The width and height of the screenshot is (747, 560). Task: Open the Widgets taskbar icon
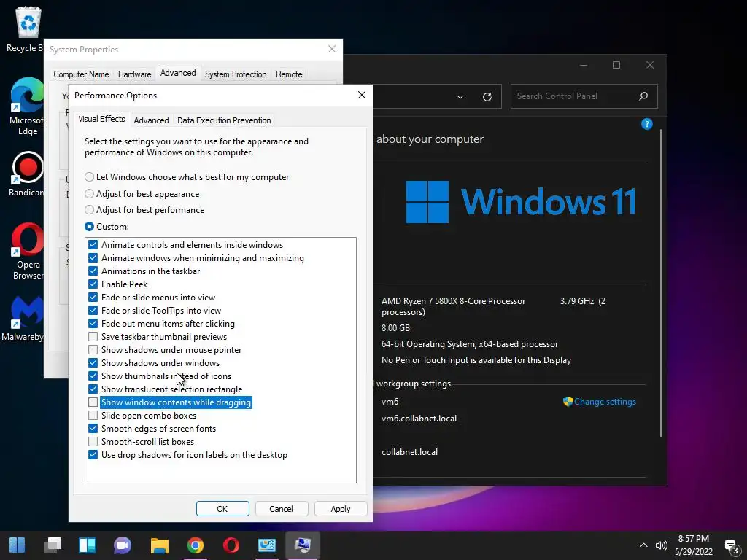click(88, 545)
